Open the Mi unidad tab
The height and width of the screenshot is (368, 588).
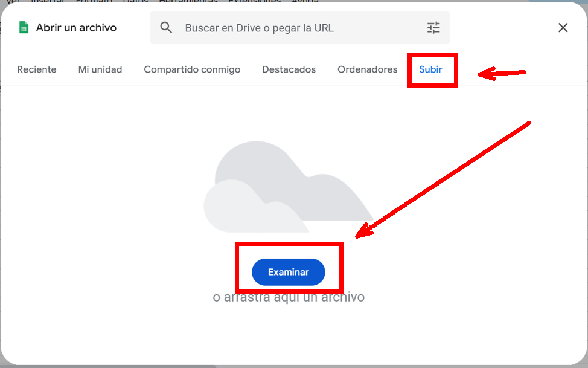click(x=100, y=69)
